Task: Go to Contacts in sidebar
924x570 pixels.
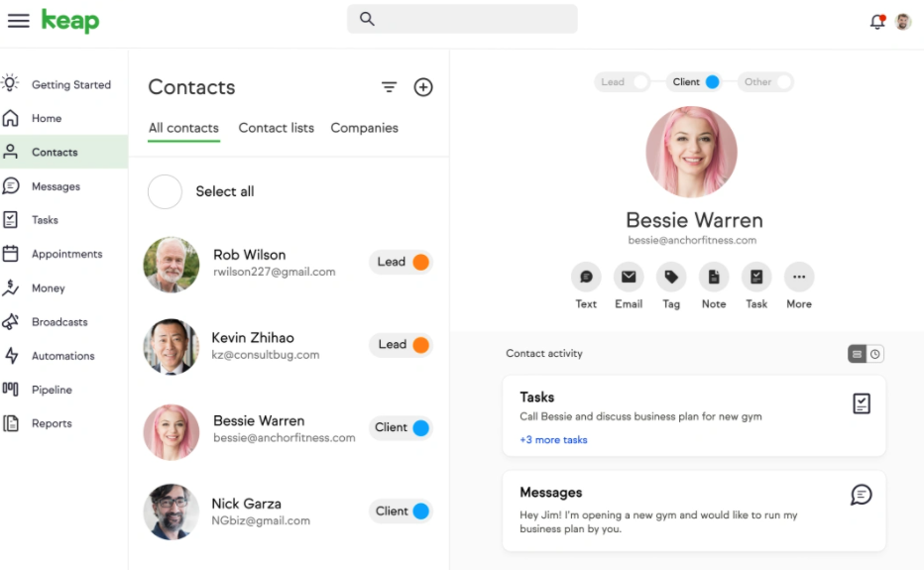Action: tap(63, 152)
